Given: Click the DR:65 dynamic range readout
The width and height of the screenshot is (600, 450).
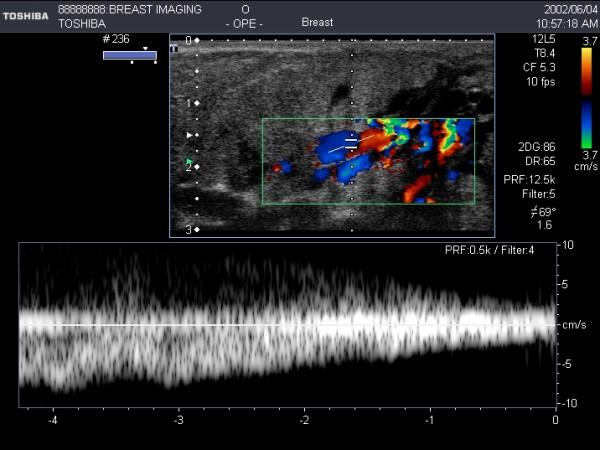Looking at the screenshot, I should click(x=537, y=159).
